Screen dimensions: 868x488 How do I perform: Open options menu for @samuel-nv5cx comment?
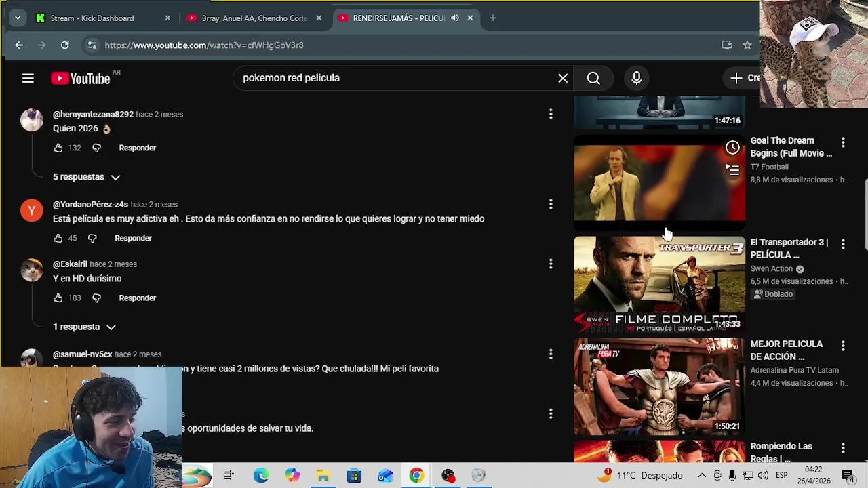(551, 354)
